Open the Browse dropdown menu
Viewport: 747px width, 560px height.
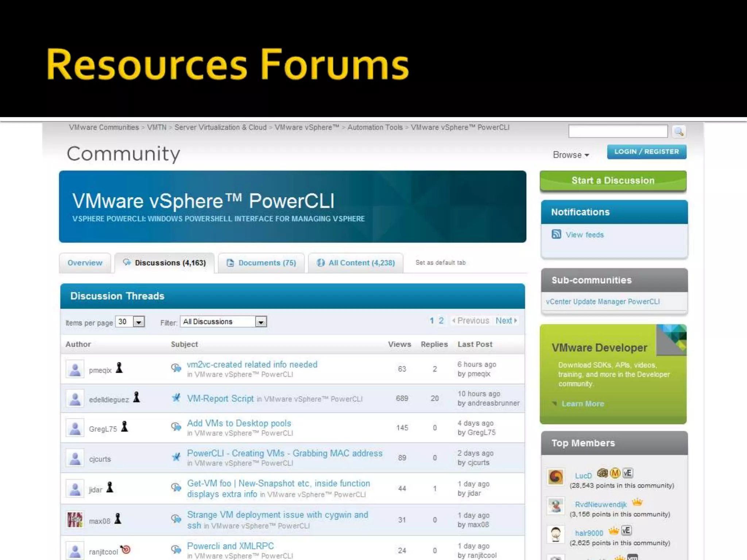571,155
